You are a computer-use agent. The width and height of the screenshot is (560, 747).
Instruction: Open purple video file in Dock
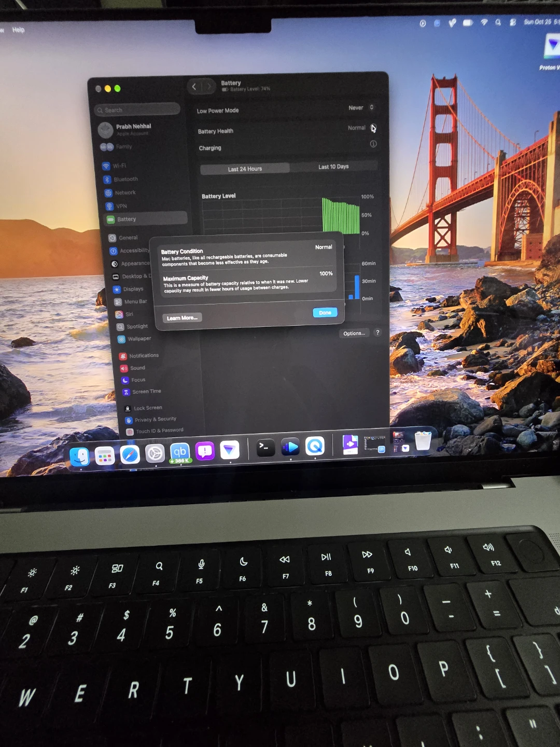tap(351, 444)
